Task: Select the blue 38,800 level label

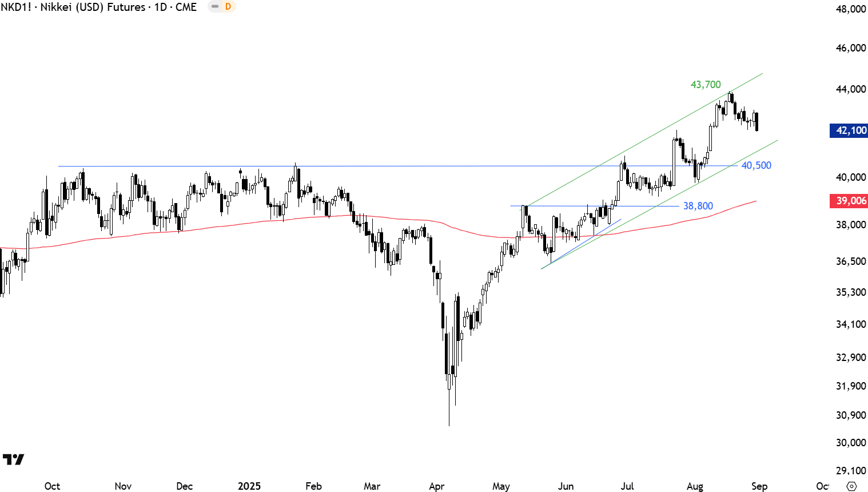Action: tap(698, 206)
